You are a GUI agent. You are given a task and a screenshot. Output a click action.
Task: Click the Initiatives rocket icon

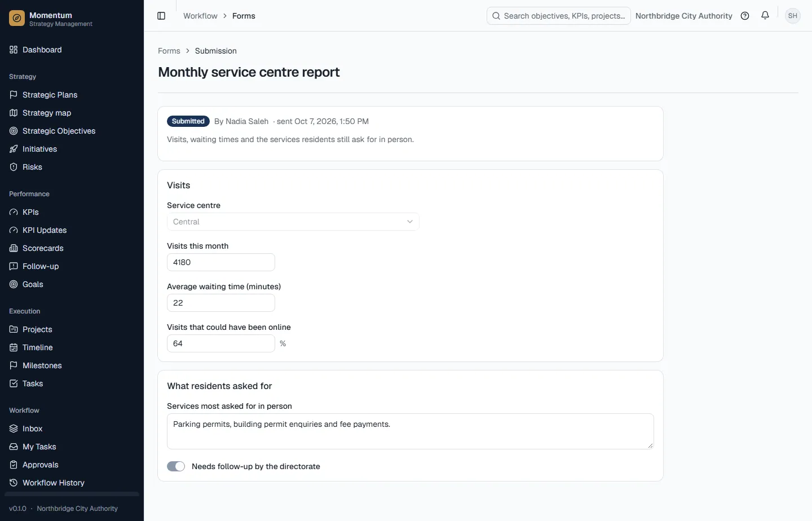(x=14, y=149)
